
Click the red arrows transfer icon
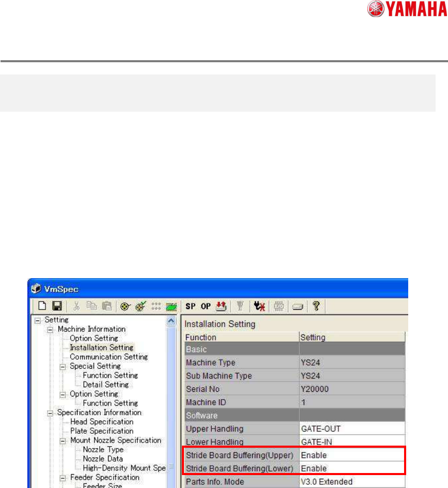tap(221, 306)
